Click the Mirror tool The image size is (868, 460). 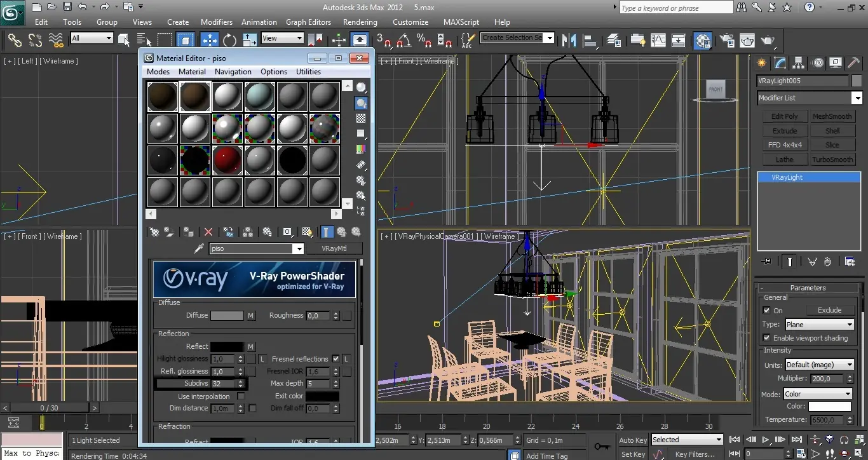[x=568, y=40]
